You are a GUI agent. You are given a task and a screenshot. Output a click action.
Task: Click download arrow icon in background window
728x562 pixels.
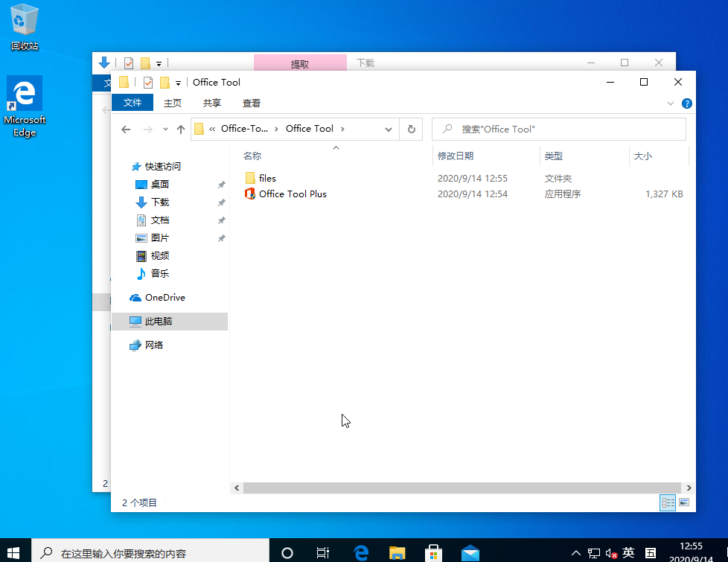(104, 63)
